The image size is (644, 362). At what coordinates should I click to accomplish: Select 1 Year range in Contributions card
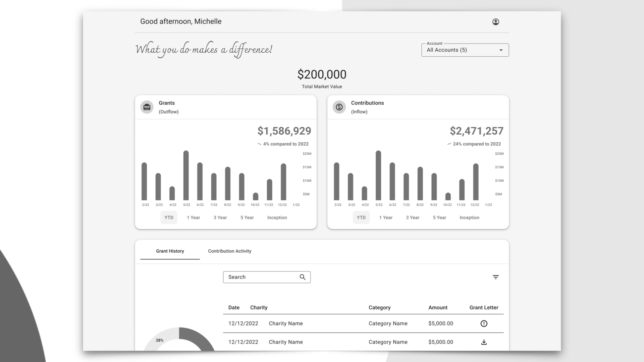(386, 218)
